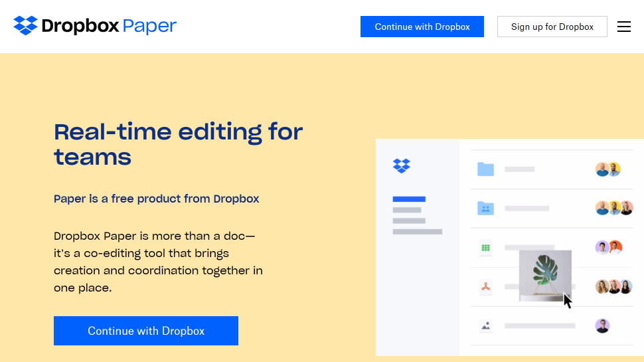Click the red PDF file icon

(485, 287)
